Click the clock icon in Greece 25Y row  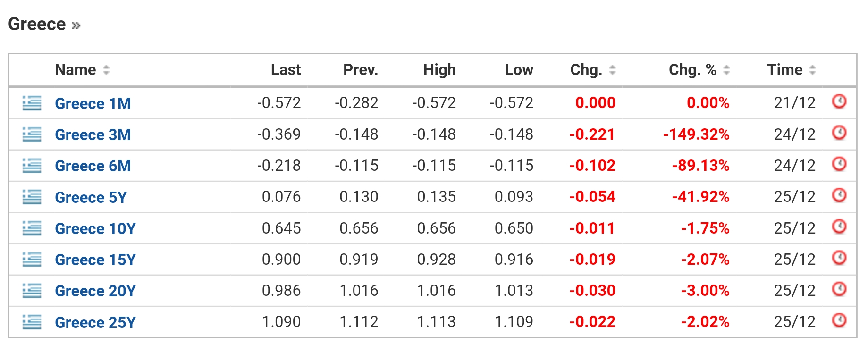839,320
